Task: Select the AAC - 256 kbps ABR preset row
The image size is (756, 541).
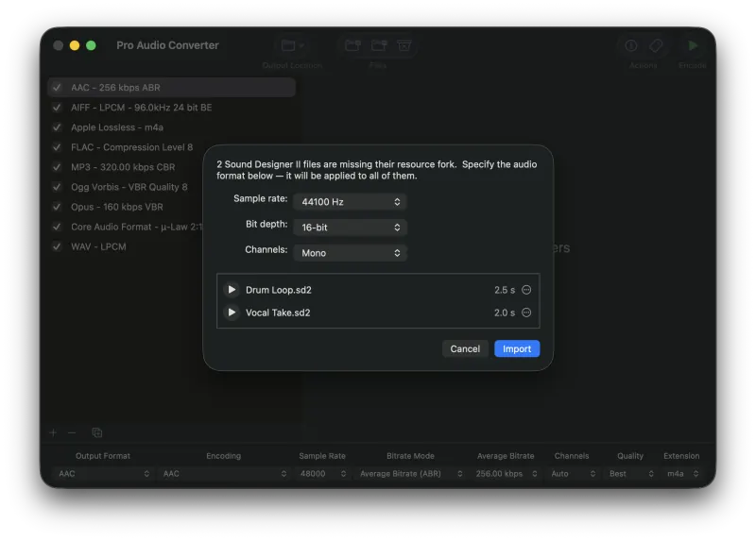Action: click(x=172, y=87)
